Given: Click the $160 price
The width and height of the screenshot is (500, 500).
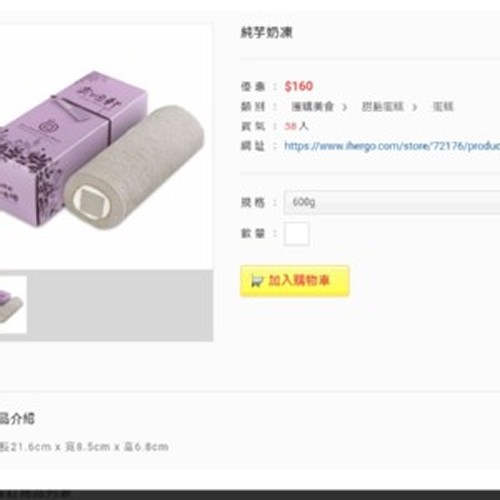Looking at the screenshot, I should point(299,86).
